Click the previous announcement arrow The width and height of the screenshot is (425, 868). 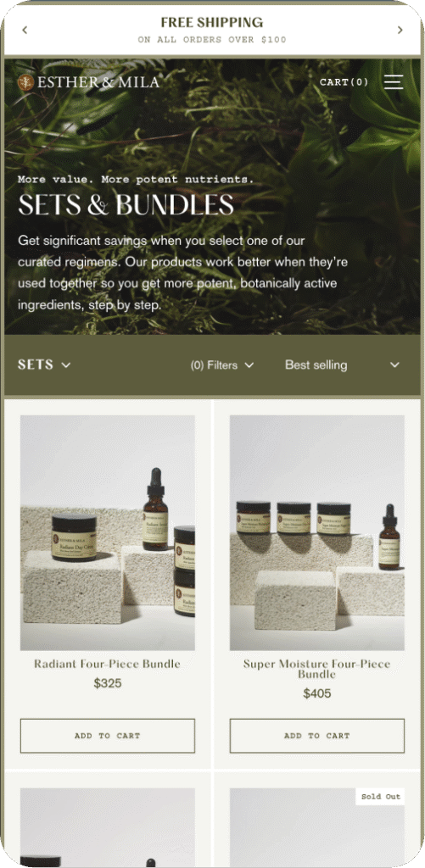click(25, 30)
